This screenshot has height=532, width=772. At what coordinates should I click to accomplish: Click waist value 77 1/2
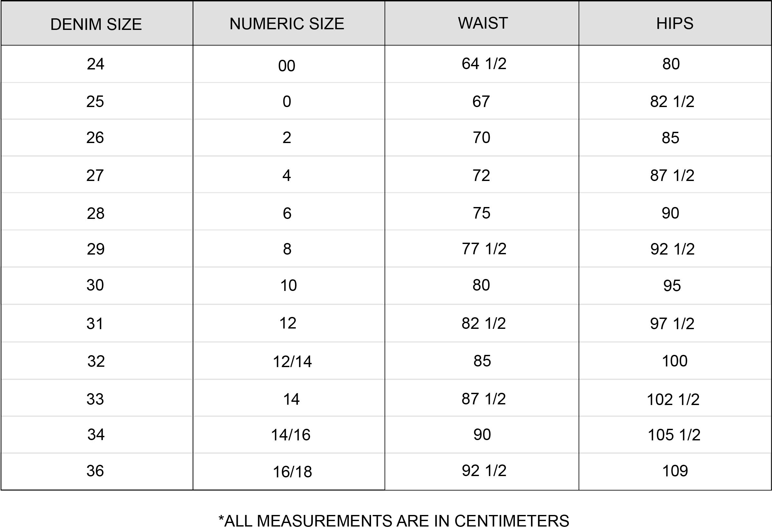click(484, 249)
